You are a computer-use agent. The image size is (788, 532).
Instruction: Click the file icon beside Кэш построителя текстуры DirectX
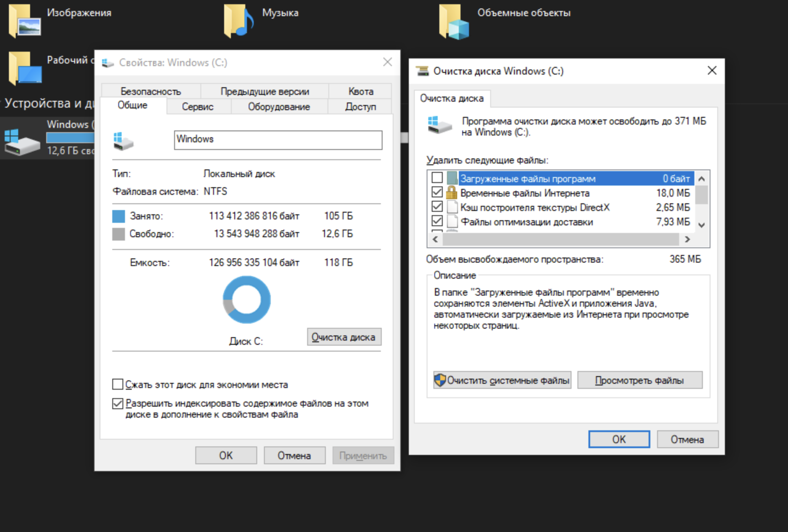click(452, 207)
